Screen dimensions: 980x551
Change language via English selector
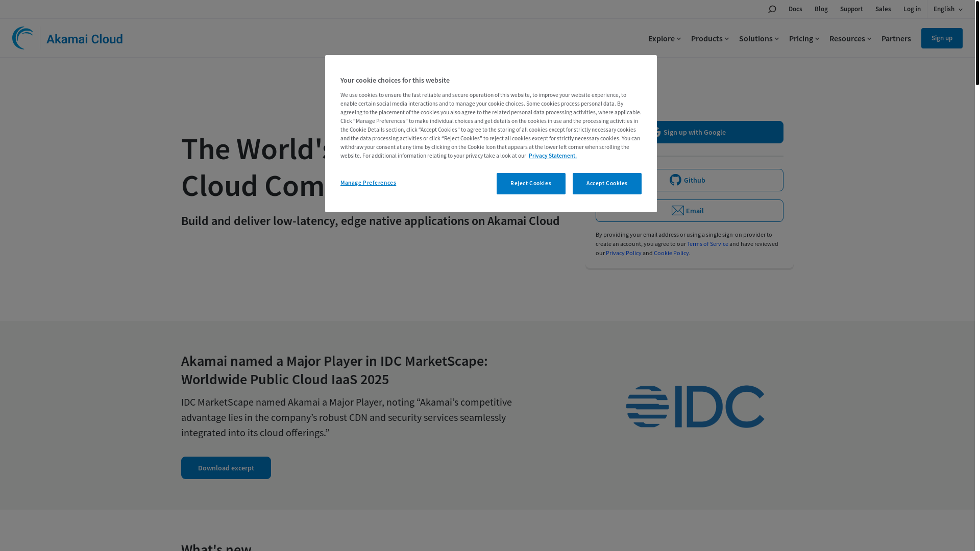pyautogui.click(x=948, y=9)
